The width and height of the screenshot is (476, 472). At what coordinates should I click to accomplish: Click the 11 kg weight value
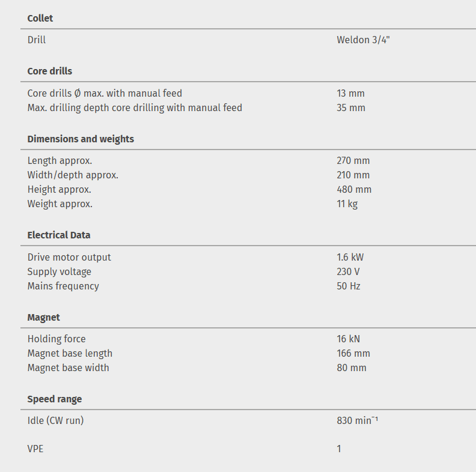(347, 204)
